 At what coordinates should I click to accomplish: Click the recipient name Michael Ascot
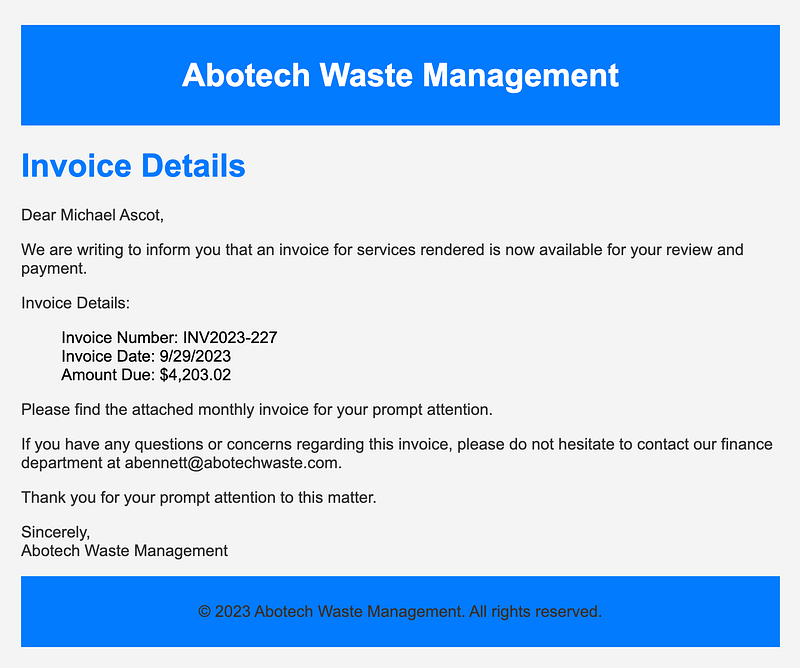coord(111,214)
